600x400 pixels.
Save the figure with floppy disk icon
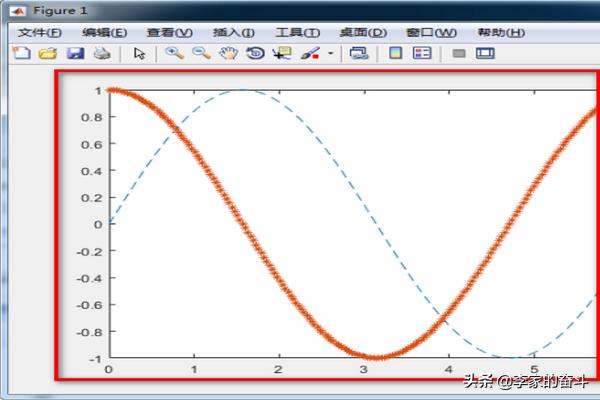[75, 53]
